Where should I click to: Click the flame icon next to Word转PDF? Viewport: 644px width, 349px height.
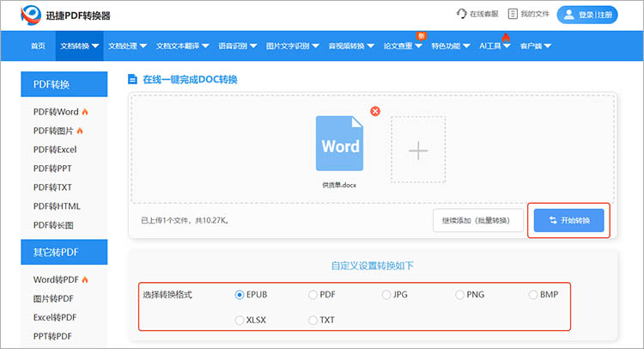tap(85, 279)
